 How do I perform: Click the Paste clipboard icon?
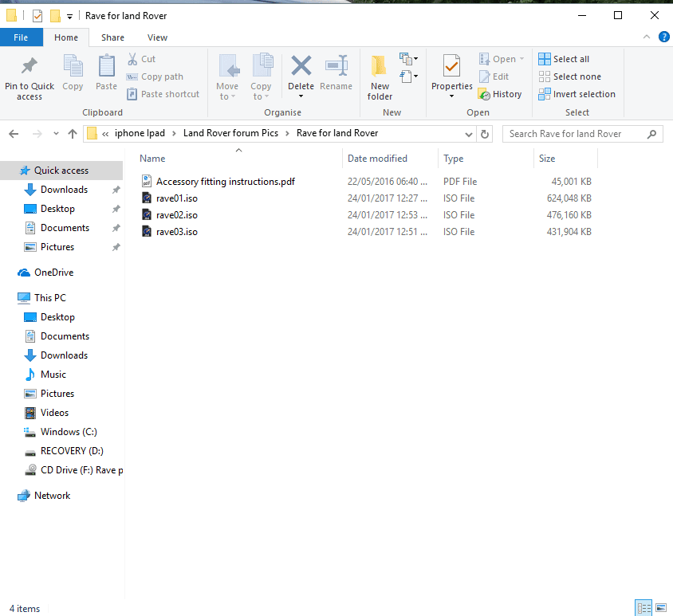tap(106, 66)
